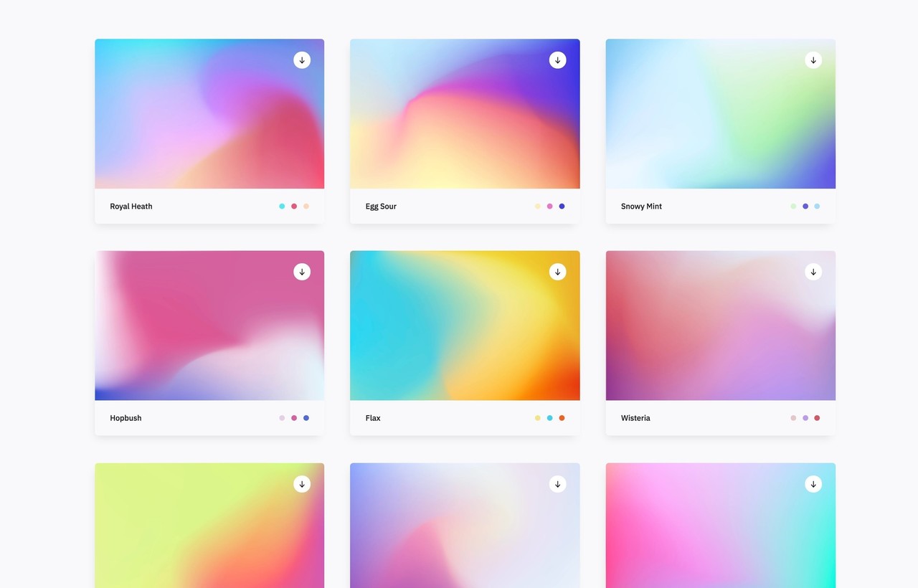Pick the pink swatch of Royal Heath
Viewport: 918px width, 588px height.
coord(294,207)
